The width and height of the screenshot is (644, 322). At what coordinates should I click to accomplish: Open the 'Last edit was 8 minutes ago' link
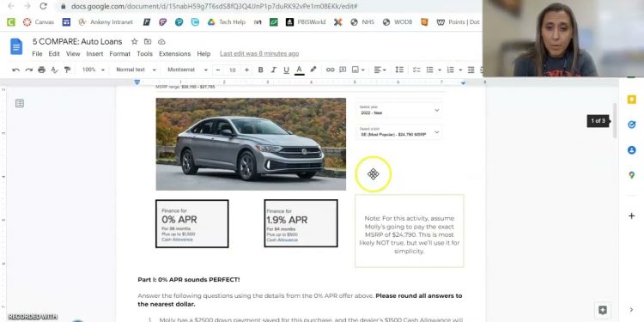(x=259, y=54)
